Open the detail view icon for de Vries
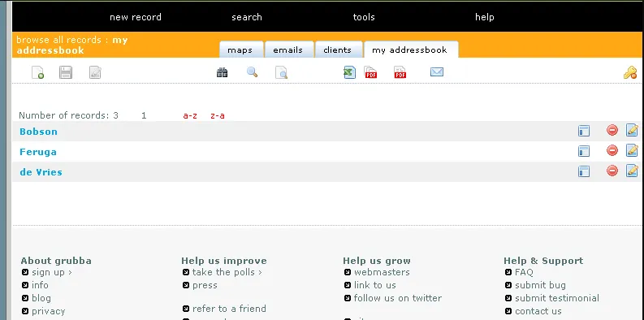 coord(584,171)
